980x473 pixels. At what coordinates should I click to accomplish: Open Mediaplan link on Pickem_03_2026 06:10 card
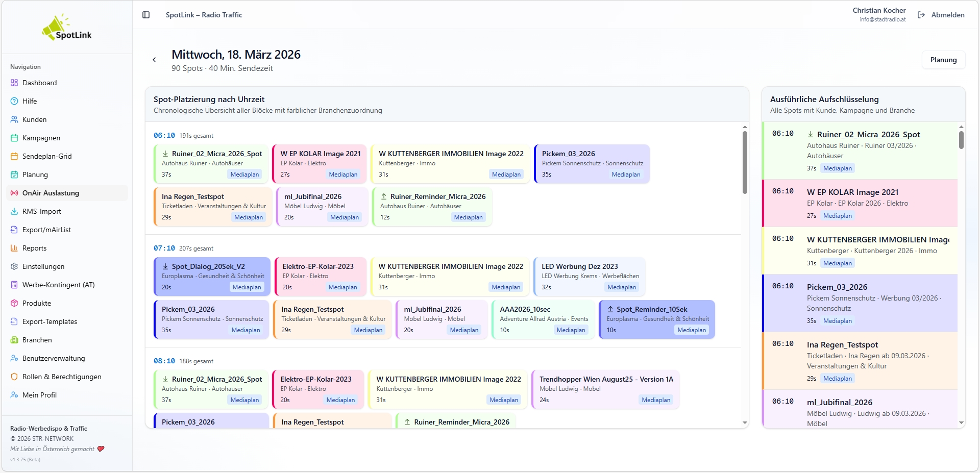tap(625, 175)
